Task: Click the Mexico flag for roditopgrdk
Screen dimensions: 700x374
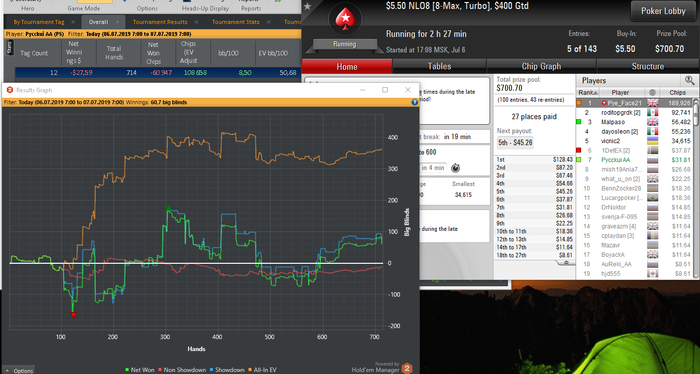Action: pyautogui.click(x=652, y=112)
